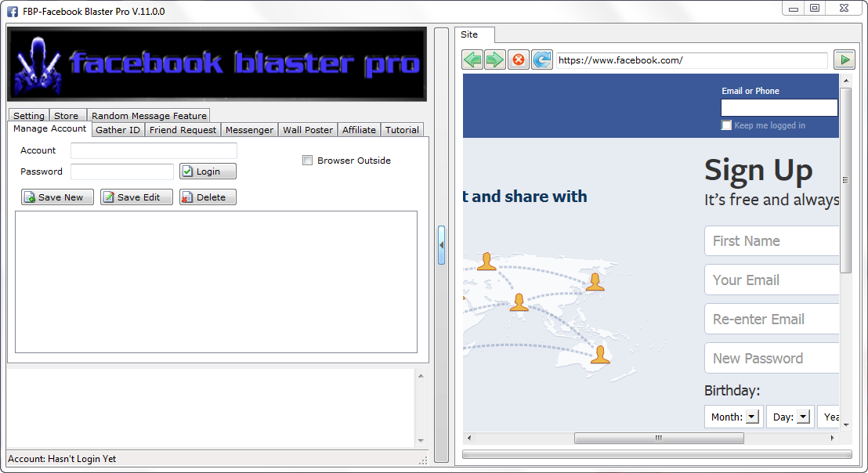Click the Delete account button

coord(208,197)
